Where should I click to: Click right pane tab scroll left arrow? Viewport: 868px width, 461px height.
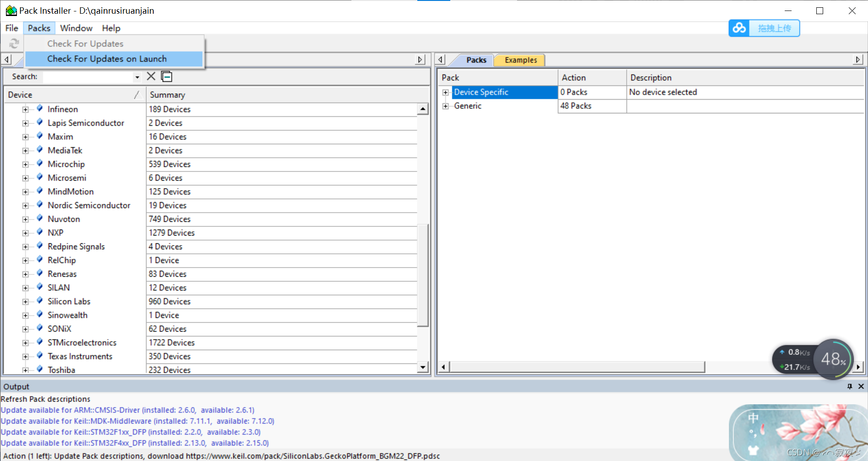pos(441,59)
